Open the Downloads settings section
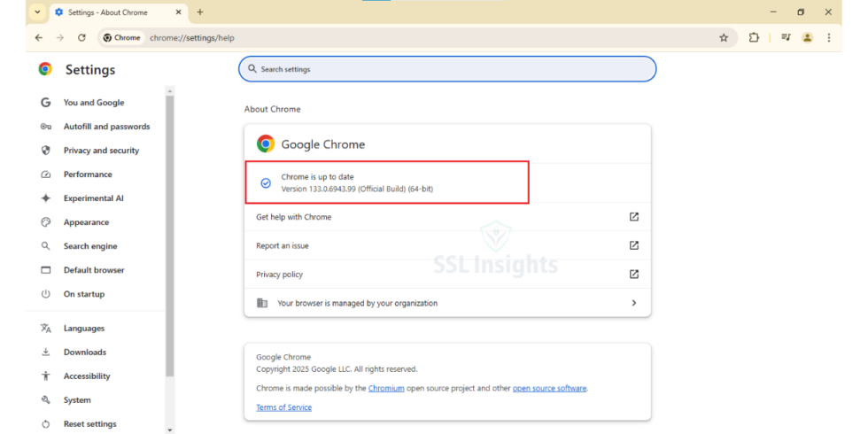The width and height of the screenshot is (868, 434). 84,353
